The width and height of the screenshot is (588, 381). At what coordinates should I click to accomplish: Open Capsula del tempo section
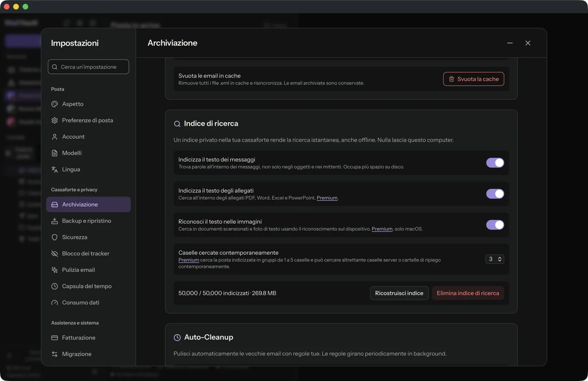click(x=89, y=287)
